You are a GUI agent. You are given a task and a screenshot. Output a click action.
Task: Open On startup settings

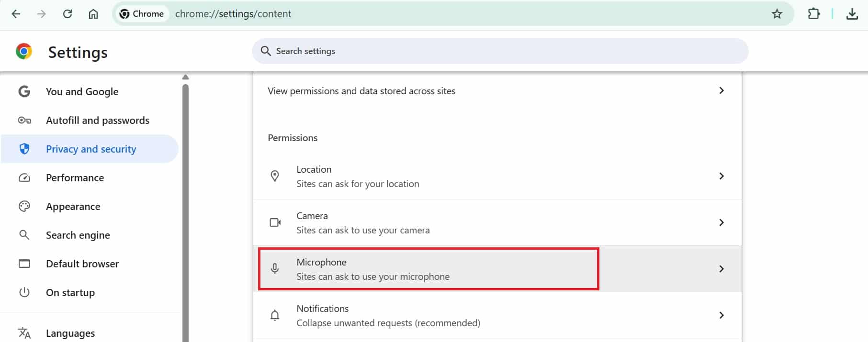[70, 292]
